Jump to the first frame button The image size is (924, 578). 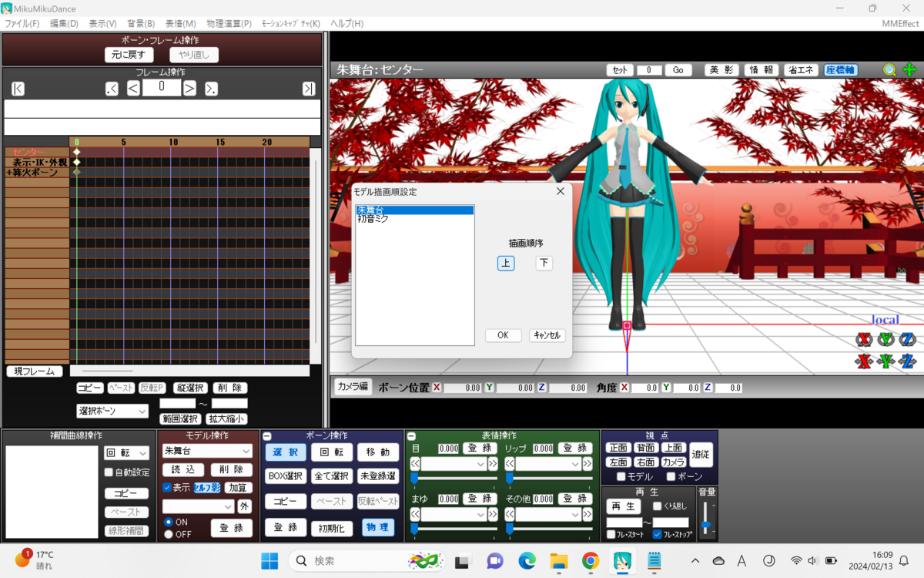pyautogui.click(x=18, y=89)
